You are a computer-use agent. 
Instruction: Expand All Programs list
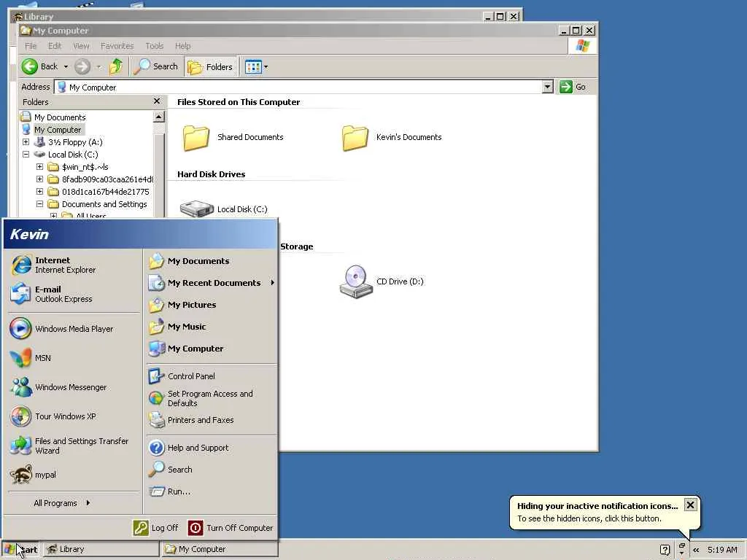(62, 503)
